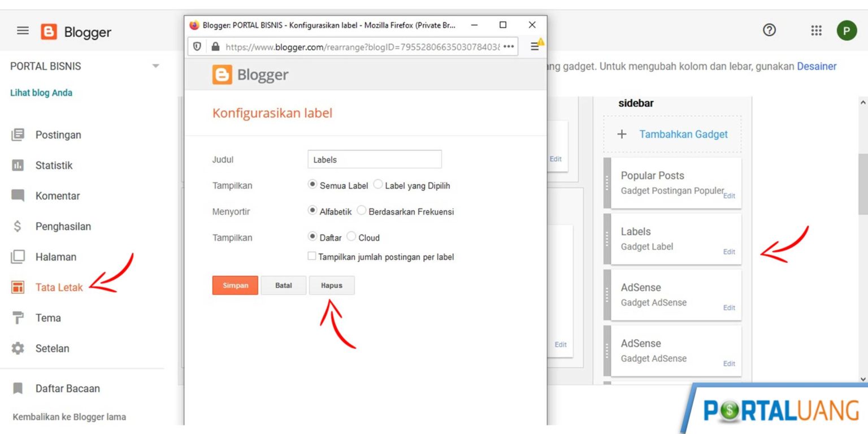This screenshot has width=868, height=434.
Task: Open Daftar Bacaan menu item
Action: tap(68, 388)
